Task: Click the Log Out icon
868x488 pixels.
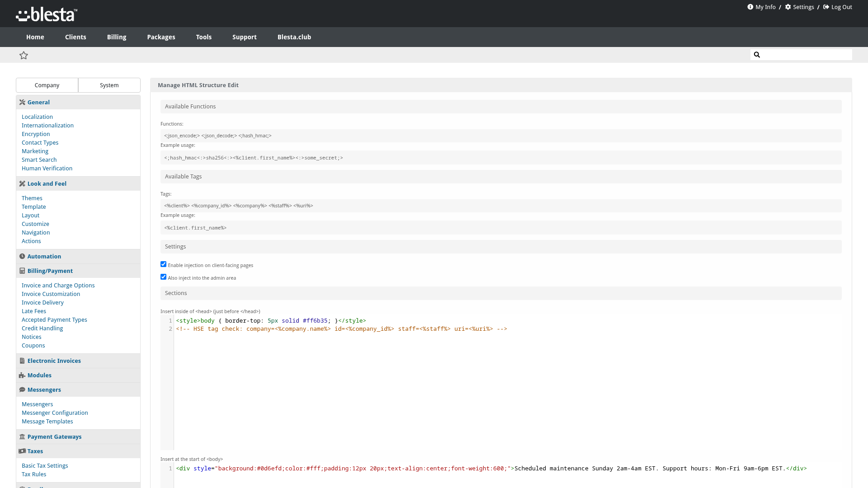Action: click(x=826, y=7)
